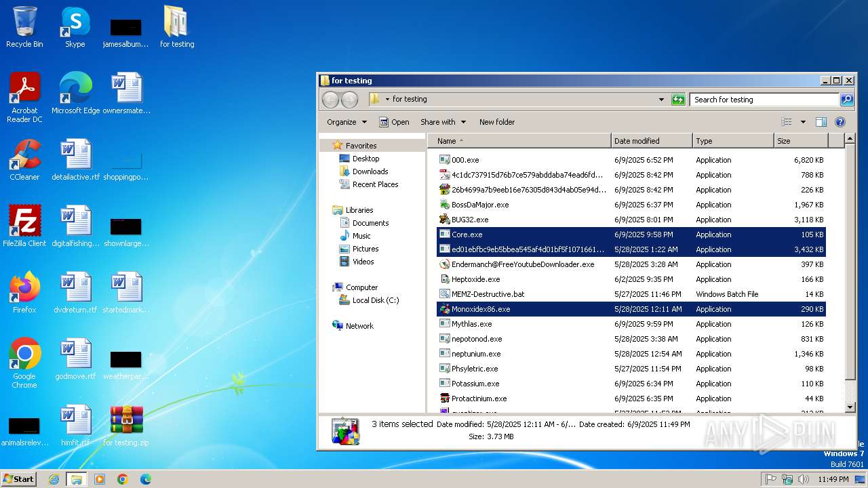Select Libraries in navigation pane
Screen dimensions: 868x488
pos(359,210)
